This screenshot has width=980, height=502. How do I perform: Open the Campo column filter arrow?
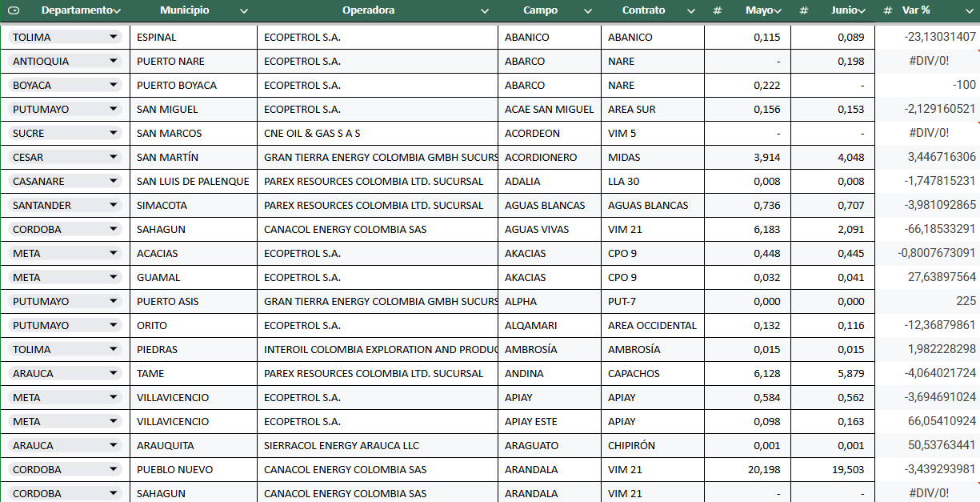588,11
